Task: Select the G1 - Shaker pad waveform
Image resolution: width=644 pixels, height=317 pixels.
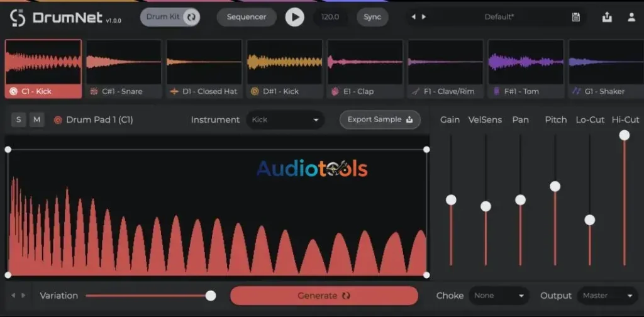Action: click(x=606, y=62)
